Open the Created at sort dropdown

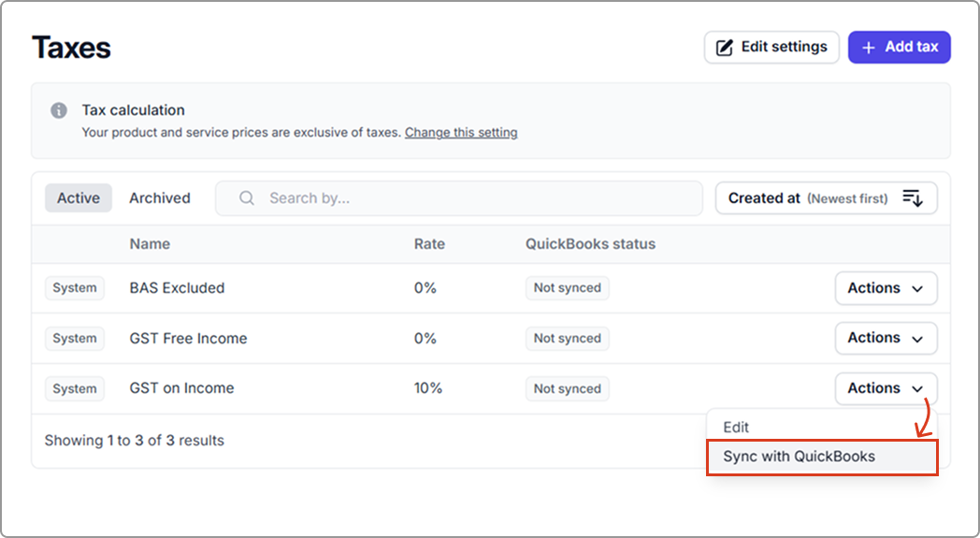[x=825, y=198]
